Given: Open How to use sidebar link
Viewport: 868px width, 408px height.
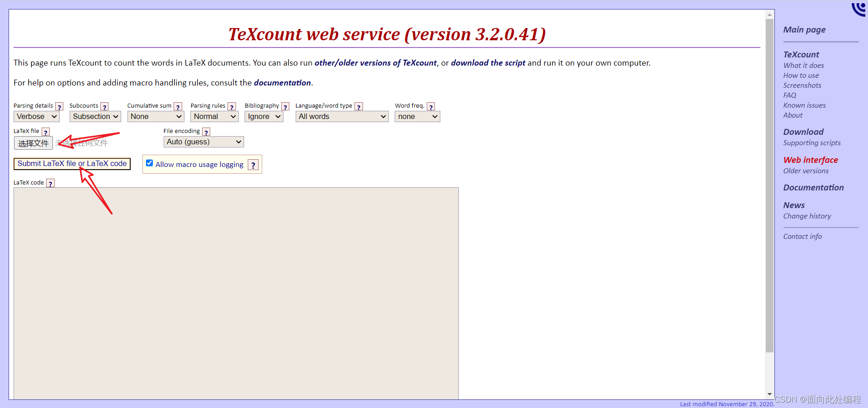Looking at the screenshot, I should (x=801, y=76).
